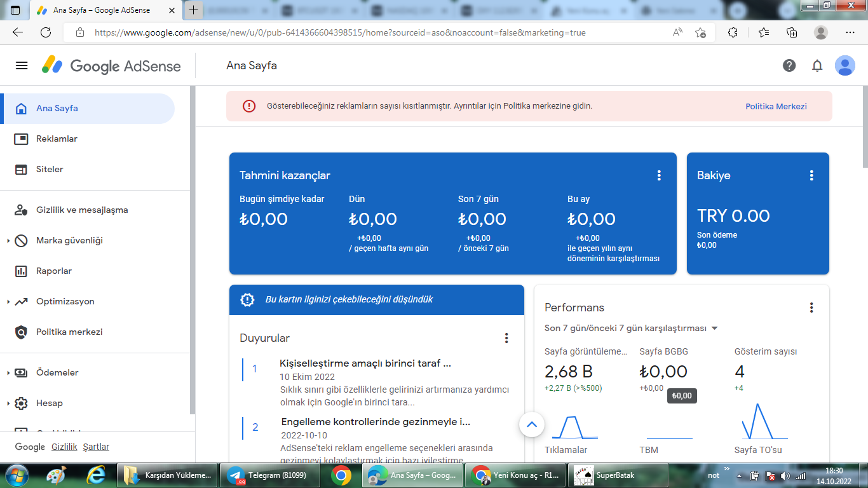Click the Tıklamalar metric label
This screenshot has height=488, width=868.
coord(566,450)
